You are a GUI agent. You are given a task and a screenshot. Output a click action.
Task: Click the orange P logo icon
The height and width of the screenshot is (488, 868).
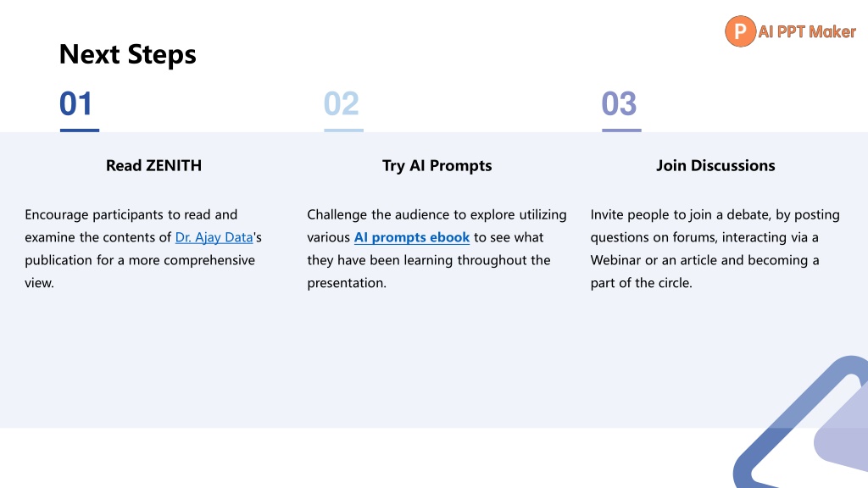[740, 31]
